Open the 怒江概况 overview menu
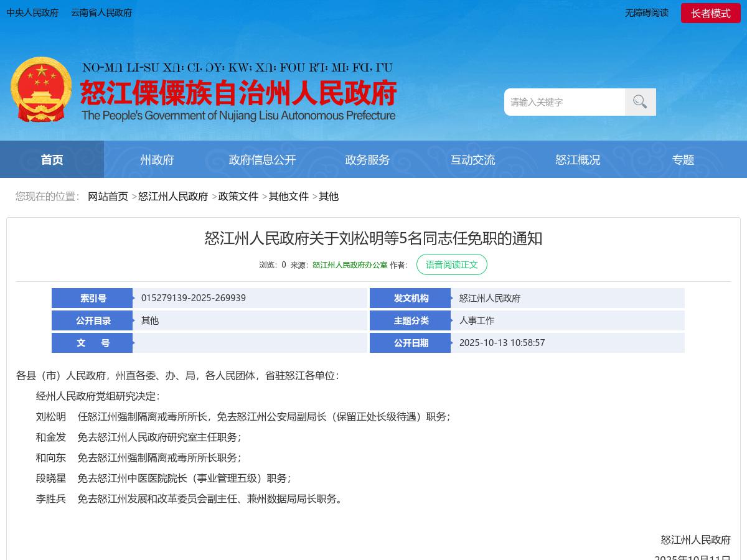 578,159
